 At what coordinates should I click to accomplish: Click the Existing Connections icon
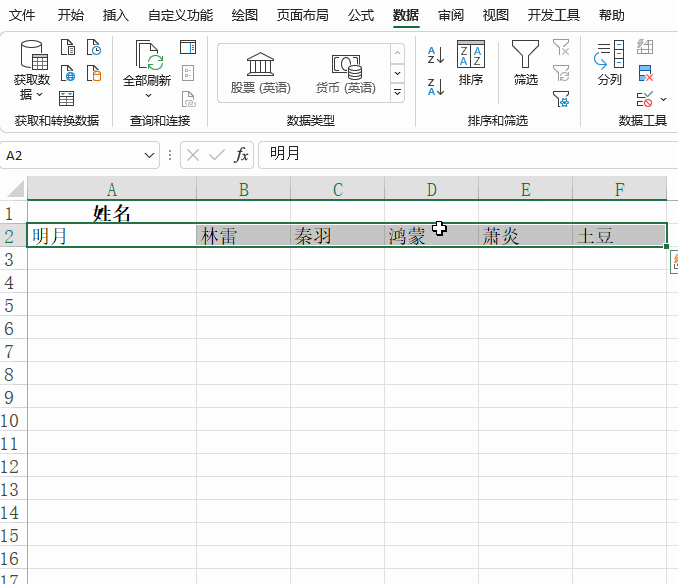[x=94, y=73]
